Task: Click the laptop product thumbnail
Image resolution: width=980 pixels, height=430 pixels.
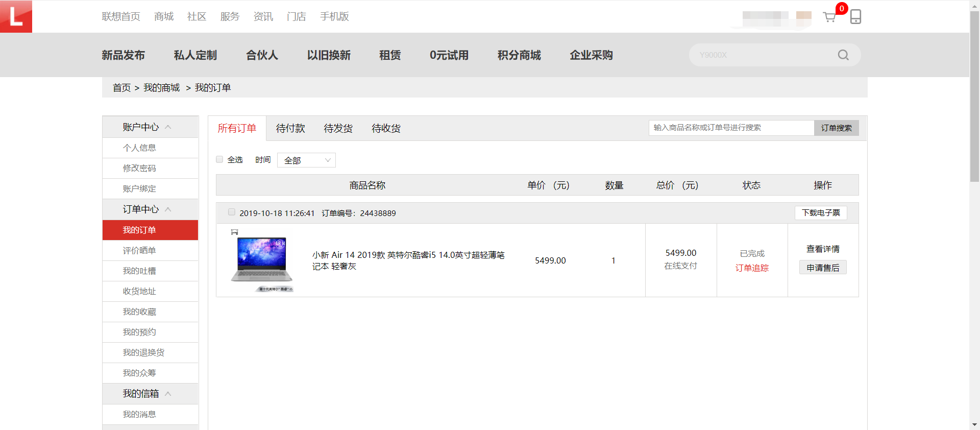Action: [x=262, y=261]
